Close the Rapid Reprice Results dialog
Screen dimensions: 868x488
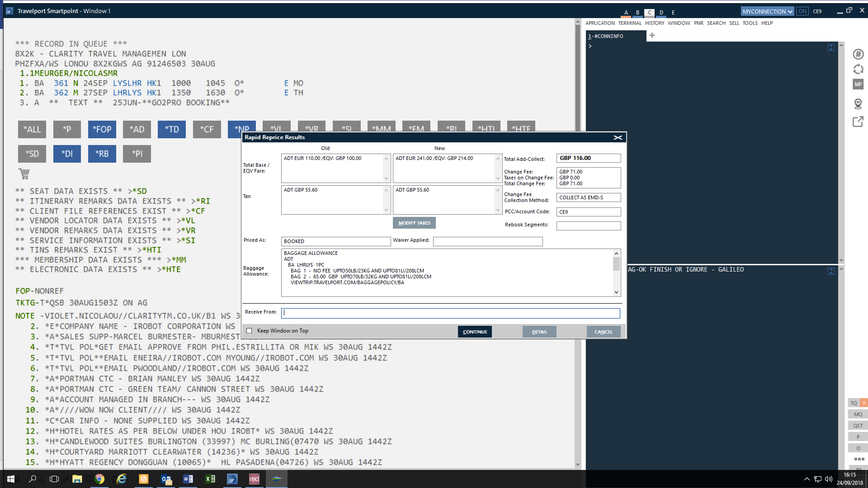pyautogui.click(x=618, y=137)
